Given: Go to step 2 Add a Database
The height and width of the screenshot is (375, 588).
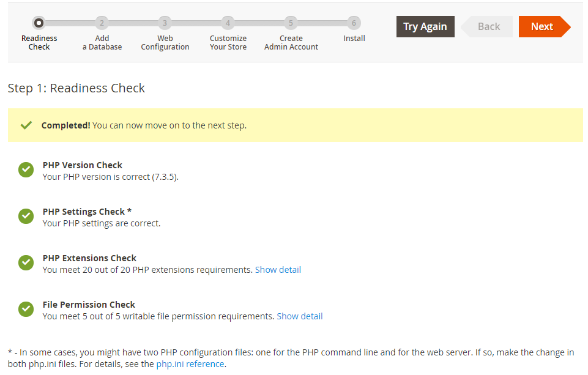Looking at the screenshot, I should (x=102, y=23).
